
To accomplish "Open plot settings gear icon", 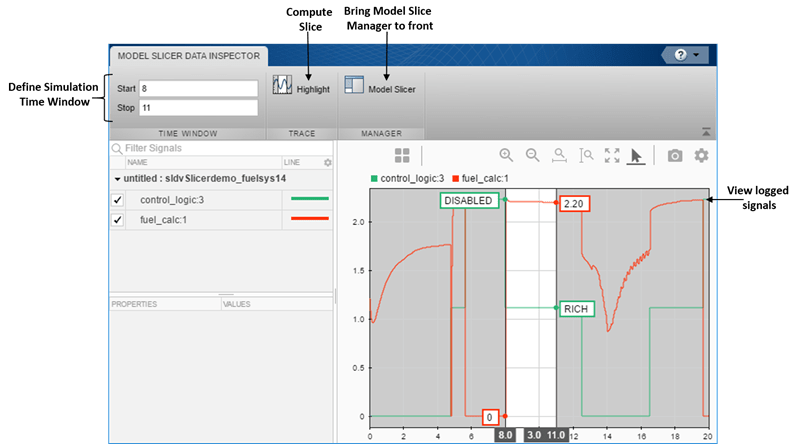I will (702, 155).
